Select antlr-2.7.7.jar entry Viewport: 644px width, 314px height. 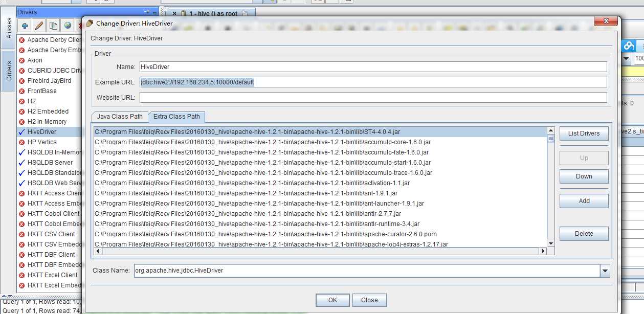coord(320,214)
